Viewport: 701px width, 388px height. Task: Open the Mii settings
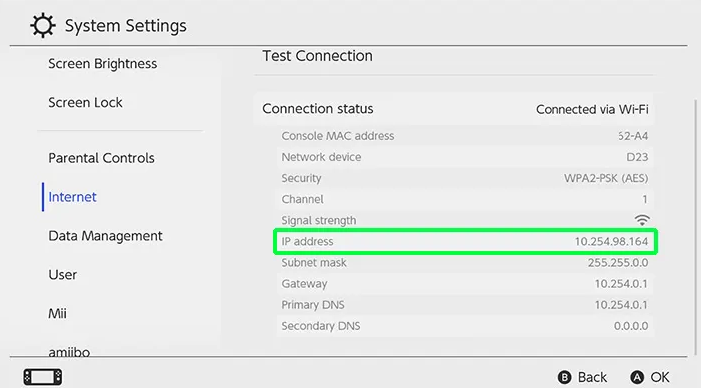(57, 313)
